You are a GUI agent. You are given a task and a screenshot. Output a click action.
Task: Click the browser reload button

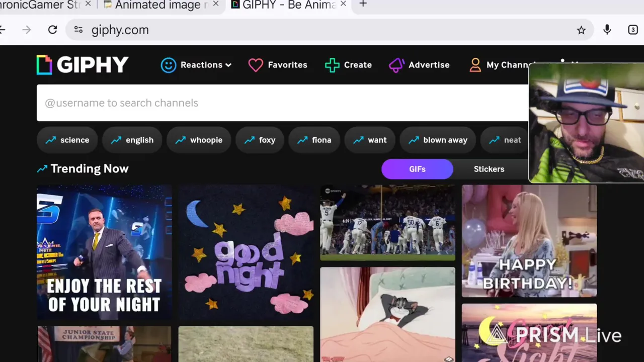coord(52,30)
